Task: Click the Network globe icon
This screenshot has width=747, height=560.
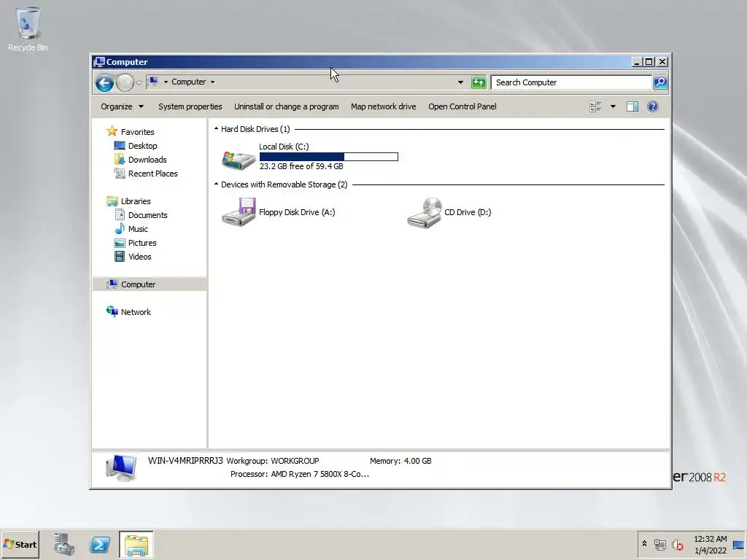Action: pos(112,311)
